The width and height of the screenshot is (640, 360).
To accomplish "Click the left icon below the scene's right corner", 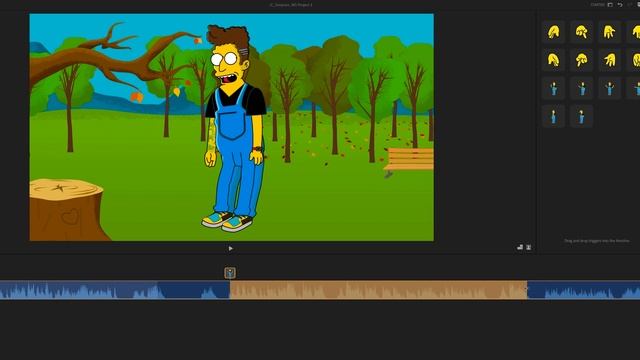I will tap(520, 247).
